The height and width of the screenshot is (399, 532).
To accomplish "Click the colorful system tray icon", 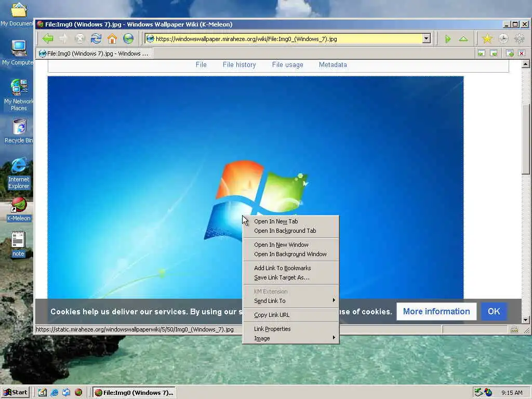I will coord(488,392).
